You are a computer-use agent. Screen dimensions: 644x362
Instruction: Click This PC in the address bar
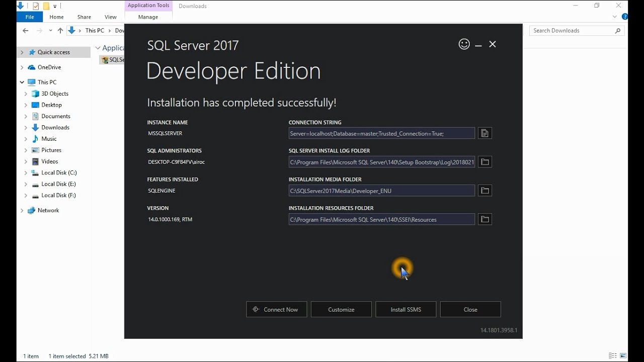click(x=95, y=31)
